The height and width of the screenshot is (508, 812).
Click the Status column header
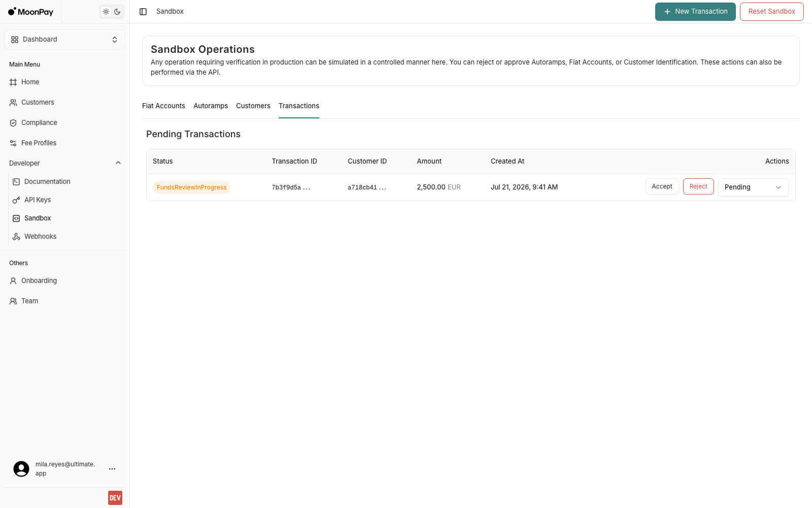pos(163,162)
